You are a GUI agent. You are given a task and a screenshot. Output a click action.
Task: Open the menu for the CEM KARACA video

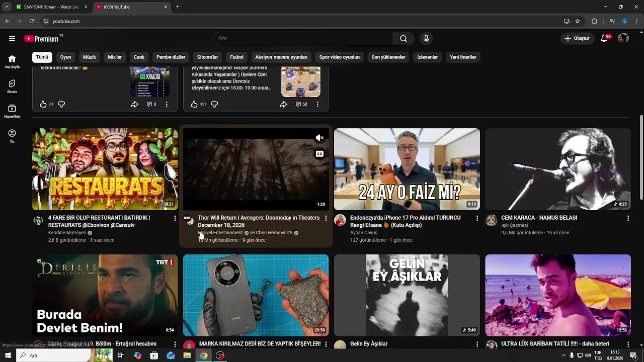(x=628, y=218)
